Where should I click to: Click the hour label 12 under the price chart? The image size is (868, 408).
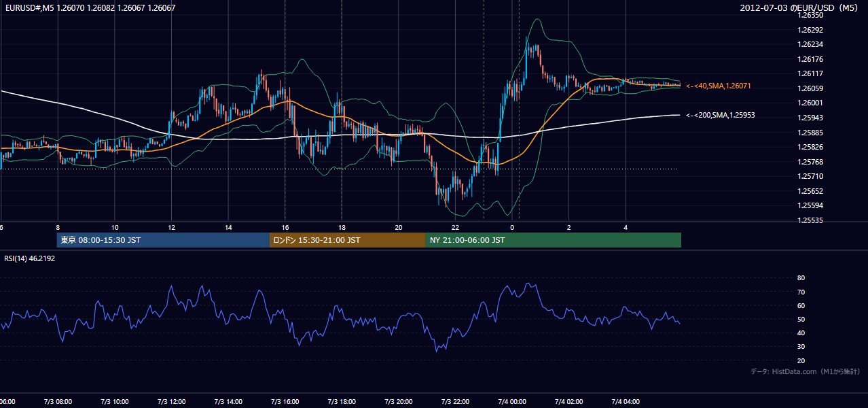pyautogui.click(x=172, y=228)
